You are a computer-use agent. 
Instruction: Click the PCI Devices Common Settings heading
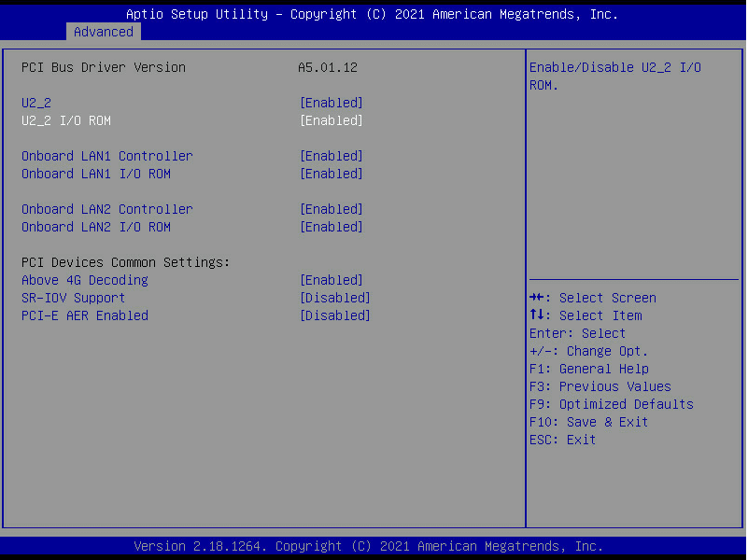click(125, 262)
